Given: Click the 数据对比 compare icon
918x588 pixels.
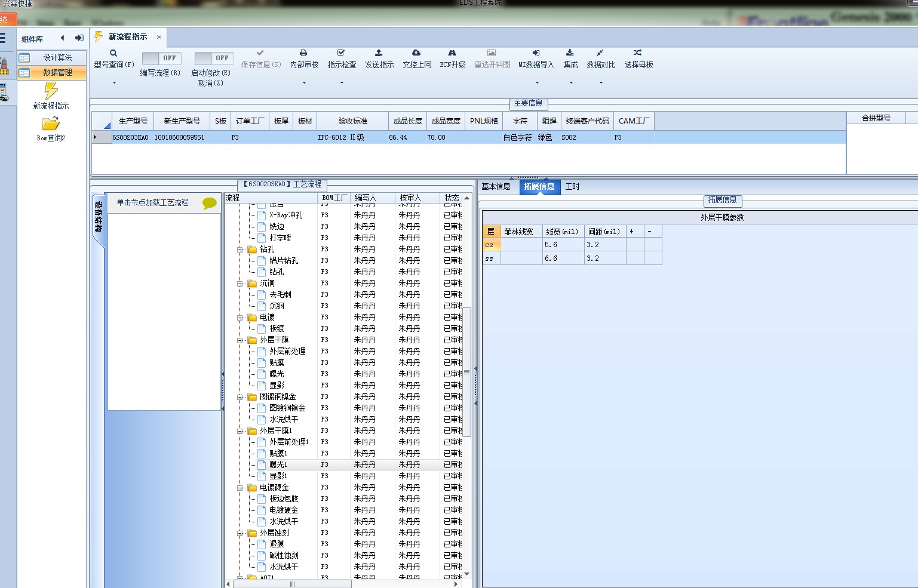Looking at the screenshot, I should pyautogui.click(x=600, y=53).
